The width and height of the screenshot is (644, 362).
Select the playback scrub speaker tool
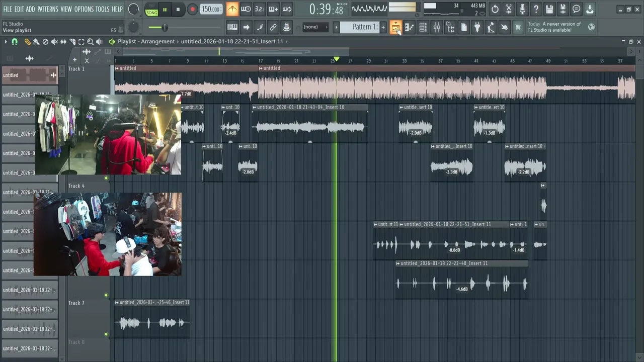[99, 42]
